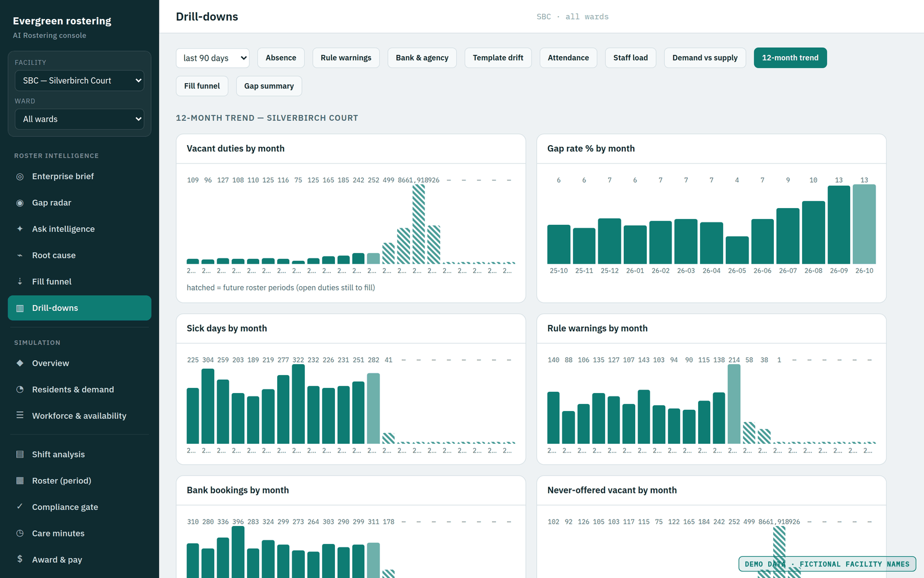This screenshot has height=578, width=924.
Task: Click the Sick days by month heading
Action: pos(227,328)
